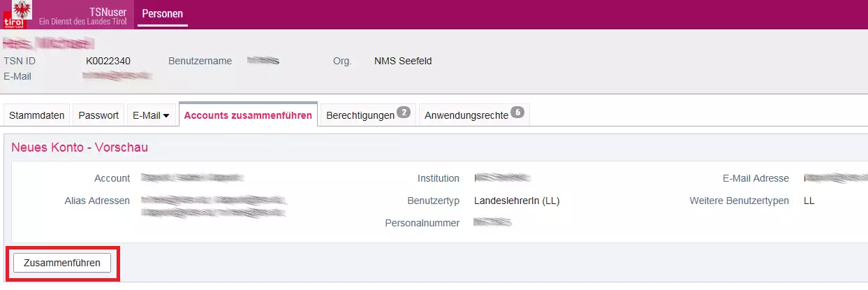Viewport: 868px width, 290px height.
Task: Click the count badge 2 on Berechtigungen
Action: (403, 112)
